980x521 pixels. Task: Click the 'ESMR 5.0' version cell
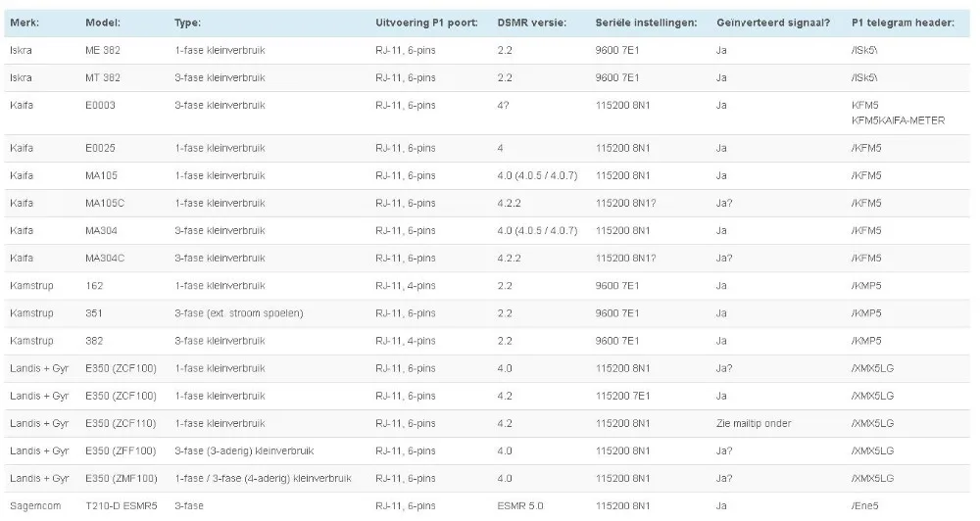pyautogui.click(x=520, y=506)
